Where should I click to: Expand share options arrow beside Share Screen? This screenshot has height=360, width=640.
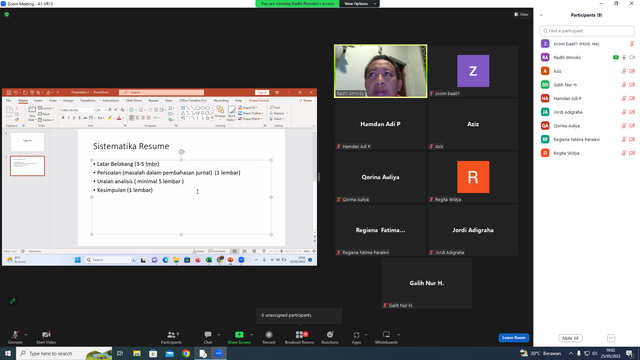(x=251, y=335)
